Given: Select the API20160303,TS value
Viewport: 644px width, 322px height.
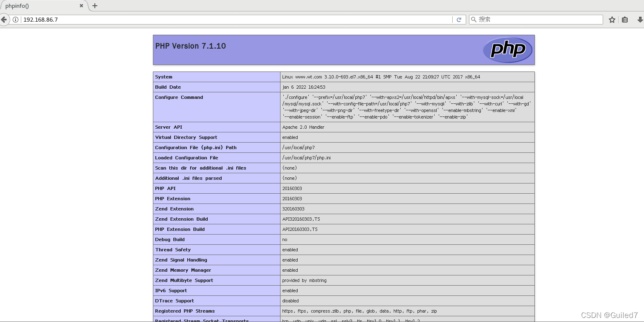Looking at the screenshot, I should [300, 229].
